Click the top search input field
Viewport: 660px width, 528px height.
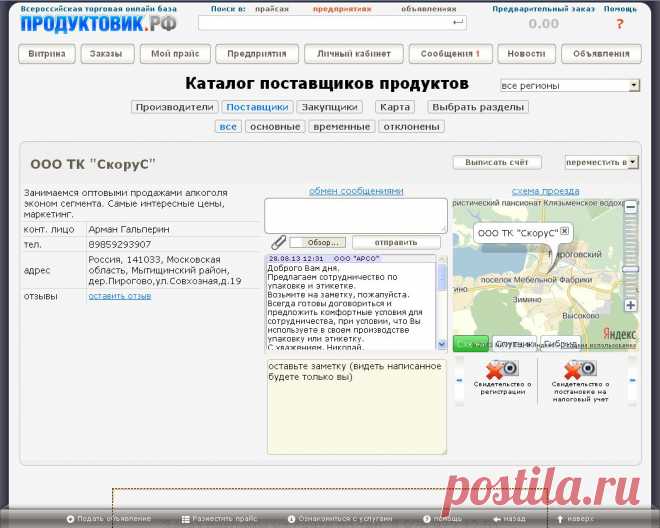click(332, 22)
